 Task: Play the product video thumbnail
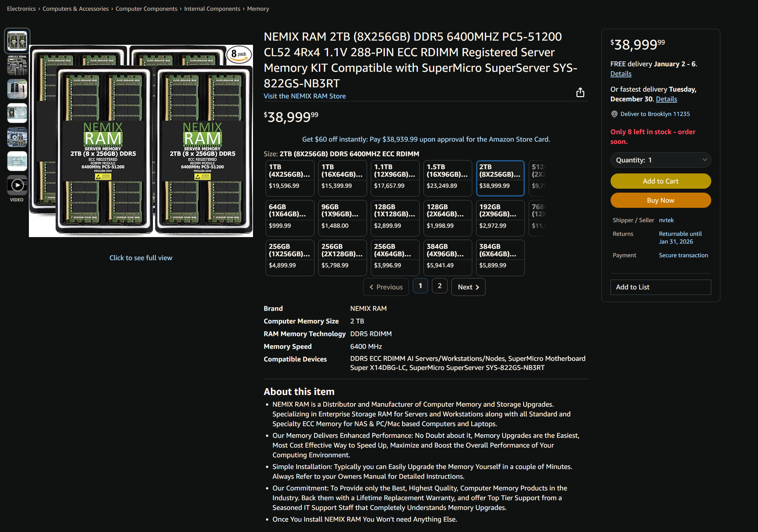click(17, 185)
